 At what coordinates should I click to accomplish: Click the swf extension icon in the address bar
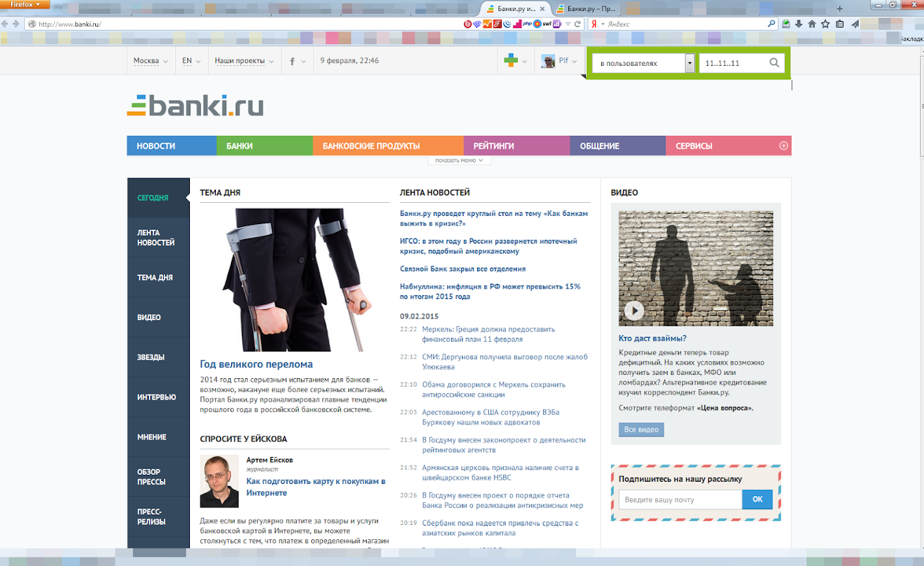pos(547,24)
